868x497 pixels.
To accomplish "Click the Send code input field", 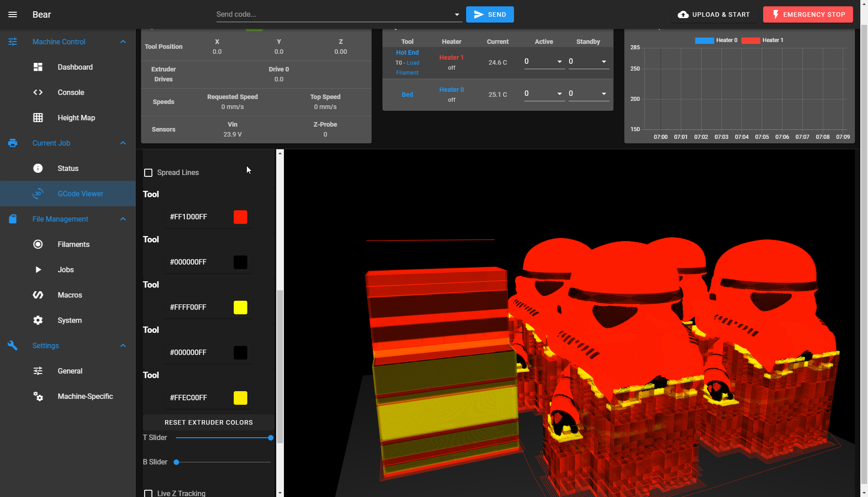I will [334, 14].
